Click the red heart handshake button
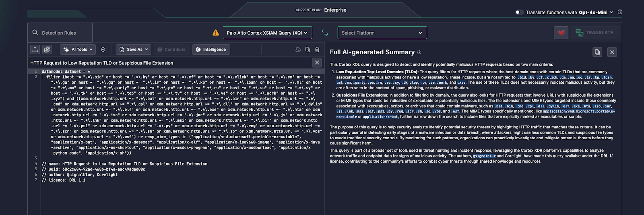This screenshot has height=215, width=644. click(x=561, y=33)
